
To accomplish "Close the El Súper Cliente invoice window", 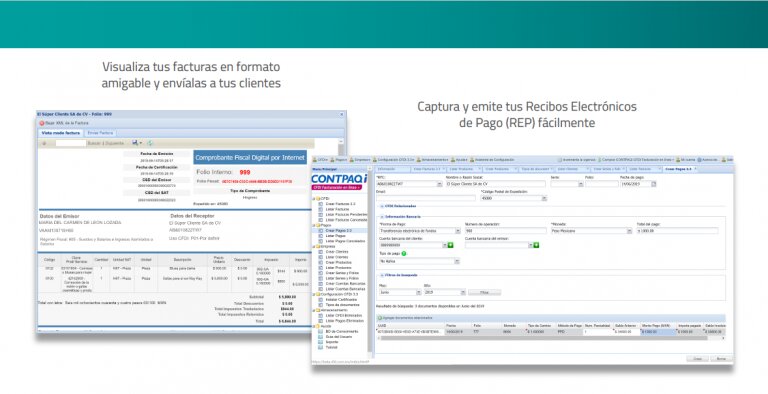I will tap(342, 114).
